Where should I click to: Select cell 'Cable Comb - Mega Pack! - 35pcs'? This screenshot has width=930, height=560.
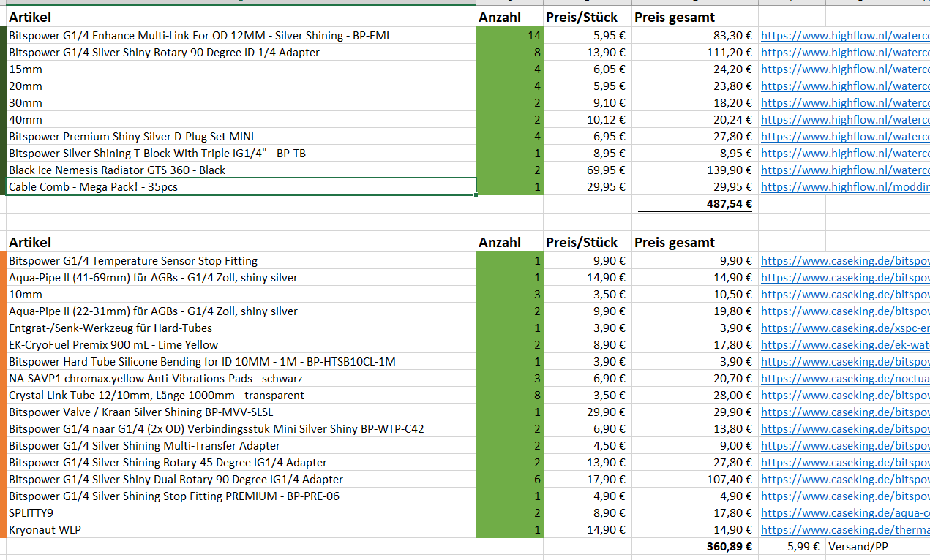tap(241, 186)
